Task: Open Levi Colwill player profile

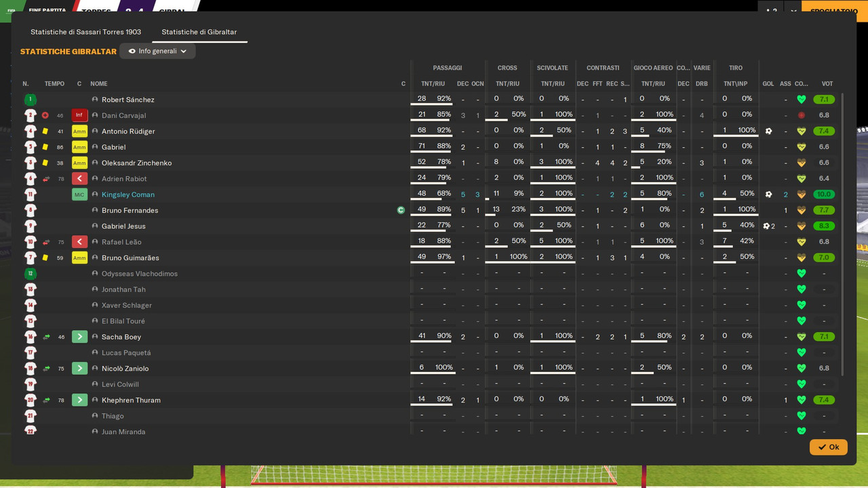Action: click(x=120, y=384)
